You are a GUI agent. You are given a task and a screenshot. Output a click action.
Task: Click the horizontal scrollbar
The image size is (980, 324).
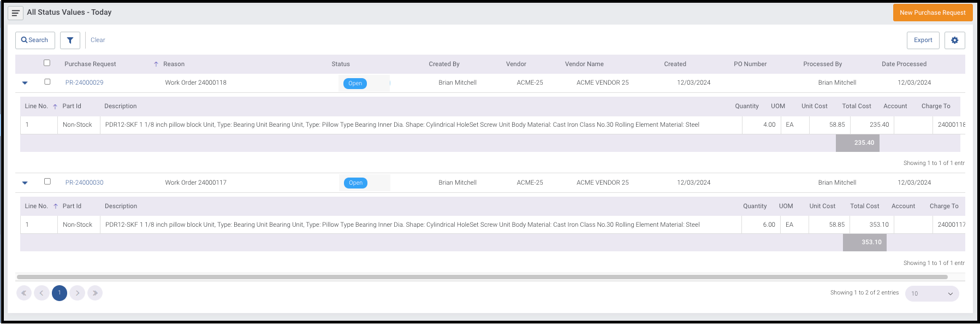[482, 277]
